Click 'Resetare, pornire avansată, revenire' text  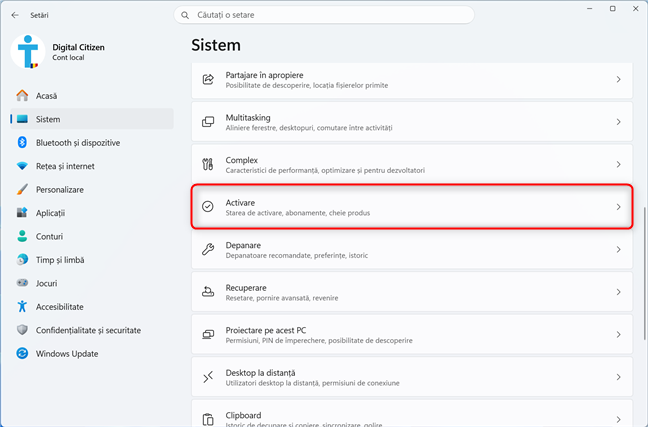tap(282, 298)
